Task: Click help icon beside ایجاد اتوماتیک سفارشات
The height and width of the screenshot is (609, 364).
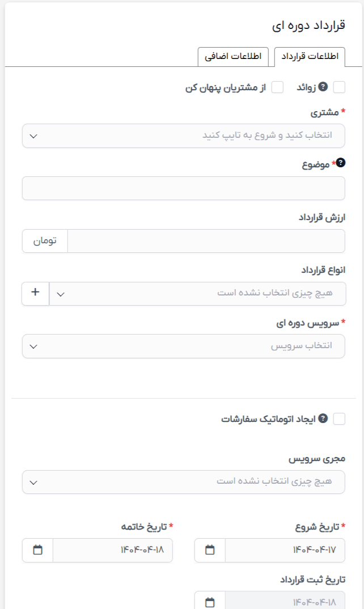Action: (323, 419)
